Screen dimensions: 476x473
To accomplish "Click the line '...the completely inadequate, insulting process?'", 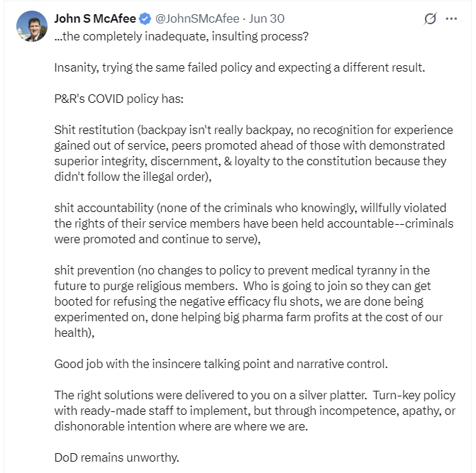I will 181,36.
